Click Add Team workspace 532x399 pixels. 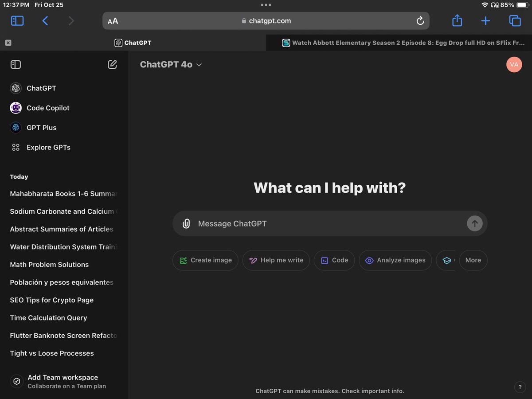[x=64, y=382]
